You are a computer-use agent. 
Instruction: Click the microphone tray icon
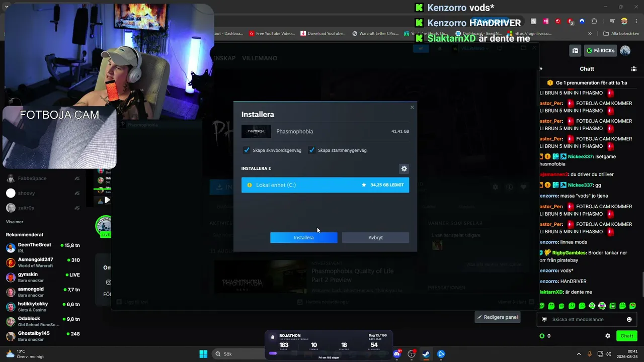click(x=590, y=354)
